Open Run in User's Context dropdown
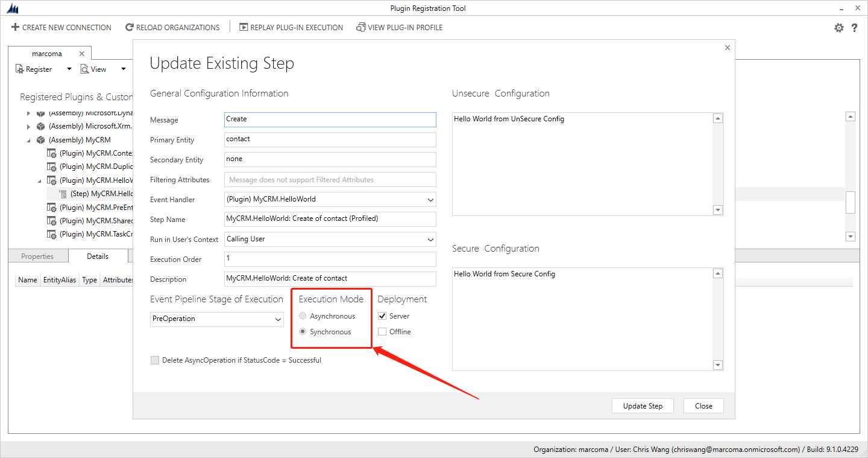The width and height of the screenshot is (868, 458). tap(430, 240)
